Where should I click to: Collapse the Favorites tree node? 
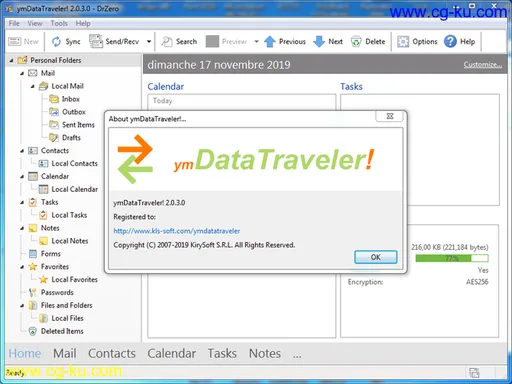22,267
